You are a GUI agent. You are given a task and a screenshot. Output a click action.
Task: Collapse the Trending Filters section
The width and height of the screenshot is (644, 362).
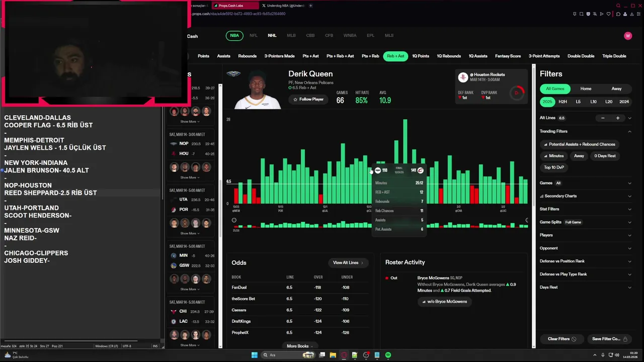click(x=629, y=131)
